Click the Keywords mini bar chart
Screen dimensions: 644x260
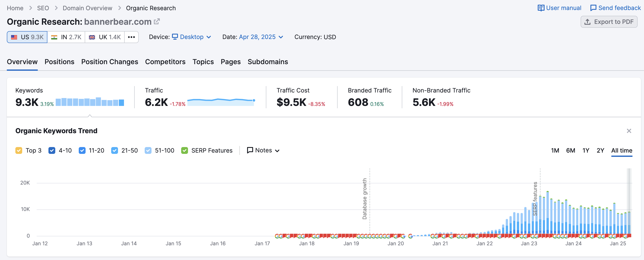click(x=90, y=102)
